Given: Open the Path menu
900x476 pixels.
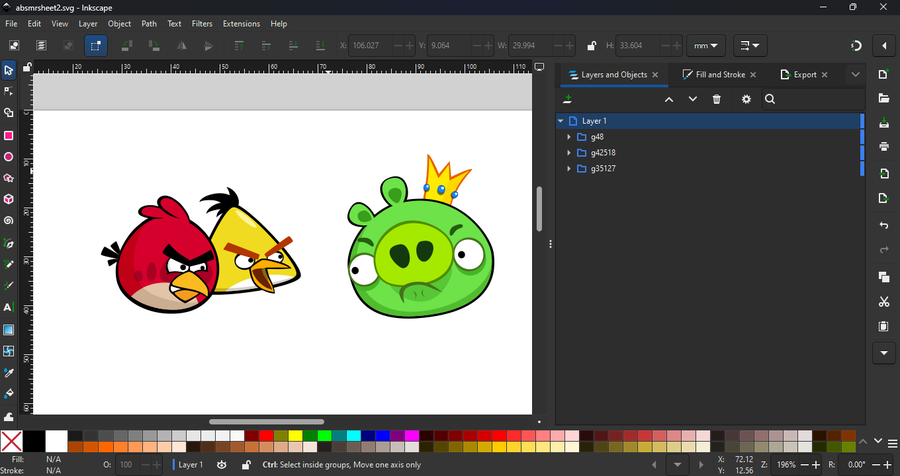Looking at the screenshot, I should coord(149,24).
